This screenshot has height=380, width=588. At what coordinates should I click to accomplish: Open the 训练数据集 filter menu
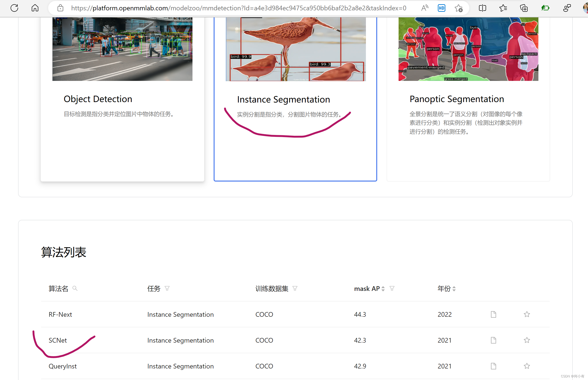tap(295, 288)
